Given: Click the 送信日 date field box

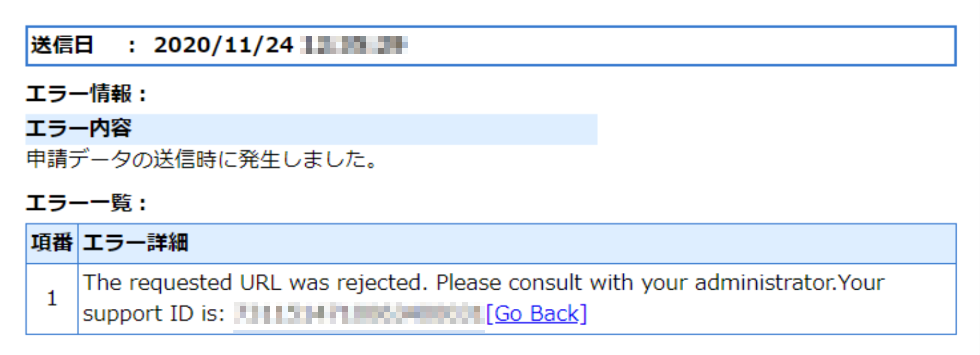Looking at the screenshot, I should click(491, 46).
